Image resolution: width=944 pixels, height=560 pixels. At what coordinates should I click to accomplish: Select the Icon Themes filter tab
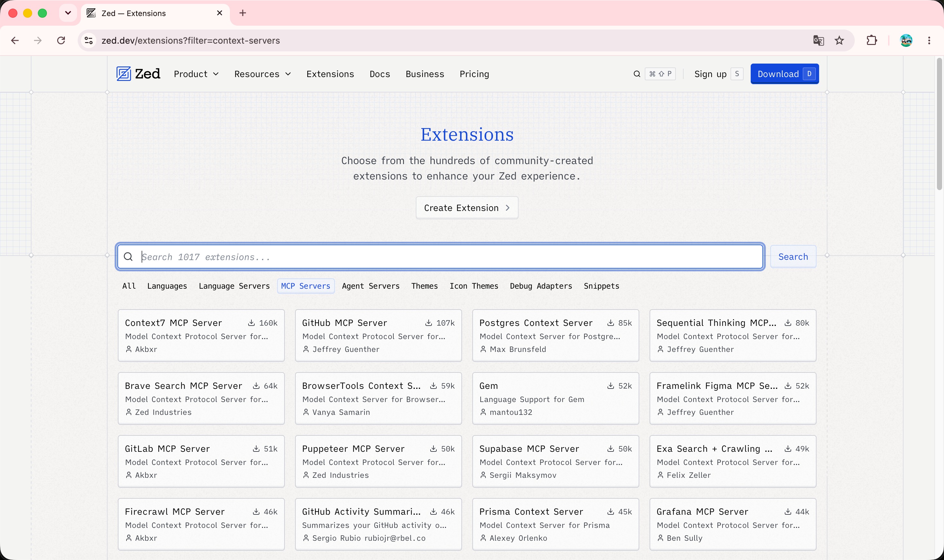point(474,286)
